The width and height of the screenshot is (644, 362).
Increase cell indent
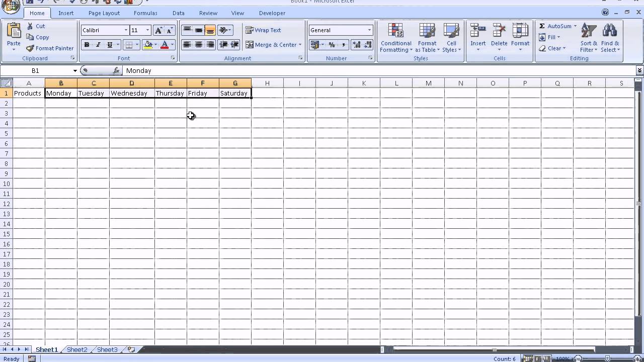[234, 45]
